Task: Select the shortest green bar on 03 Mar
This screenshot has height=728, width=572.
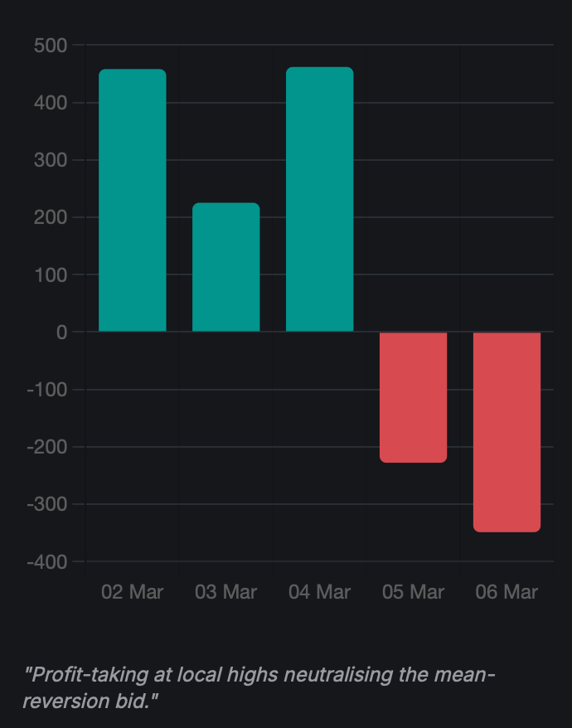Action: point(226,267)
